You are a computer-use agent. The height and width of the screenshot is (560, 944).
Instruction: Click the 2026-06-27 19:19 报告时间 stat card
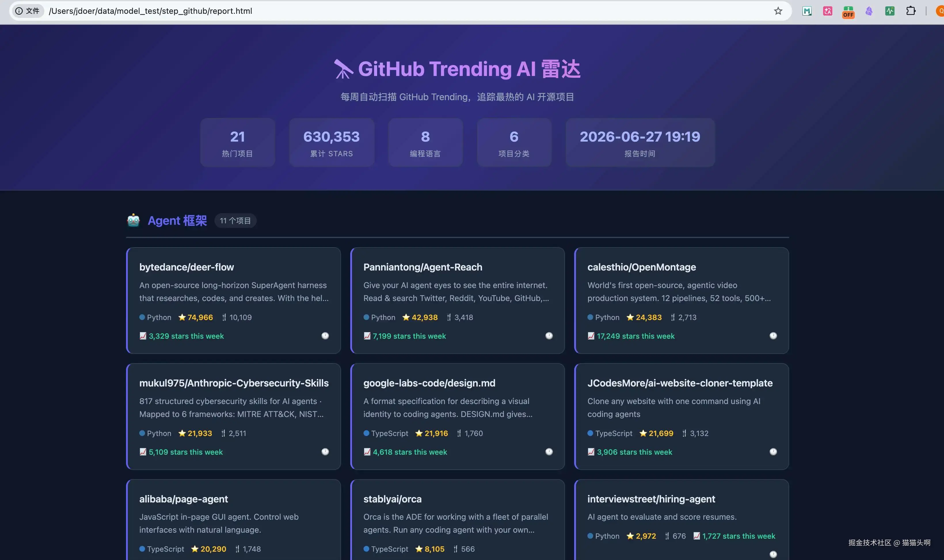(640, 142)
